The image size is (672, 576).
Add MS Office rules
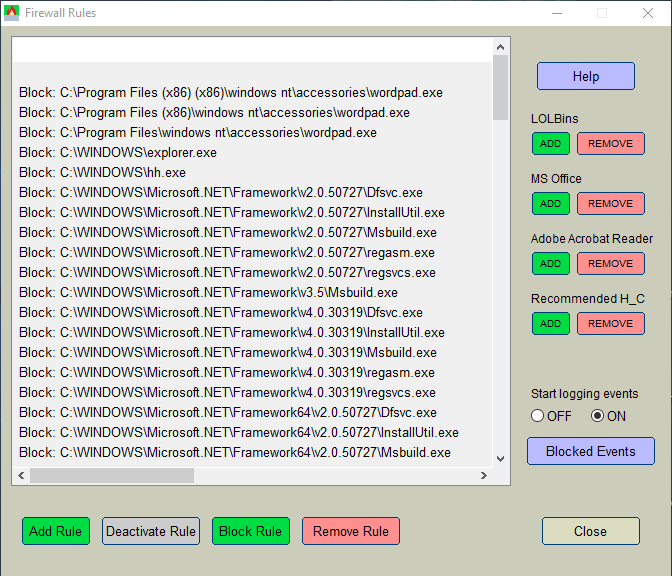pos(551,204)
